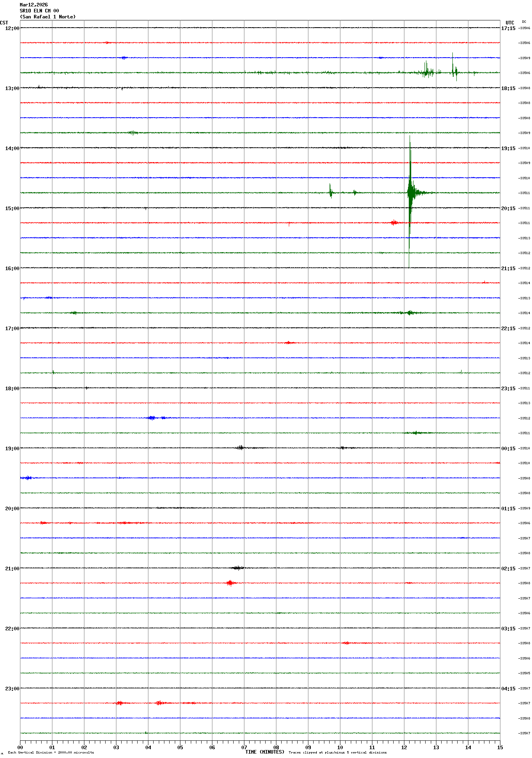Click the 17:15 UTC time label
The width and height of the screenshot is (532, 758).
[508, 28]
